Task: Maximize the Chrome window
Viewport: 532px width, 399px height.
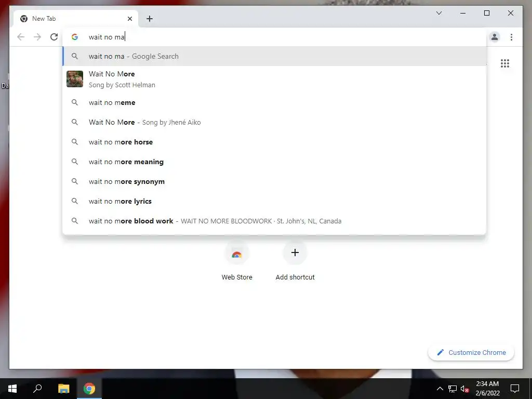Action: click(x=486, y=13)
